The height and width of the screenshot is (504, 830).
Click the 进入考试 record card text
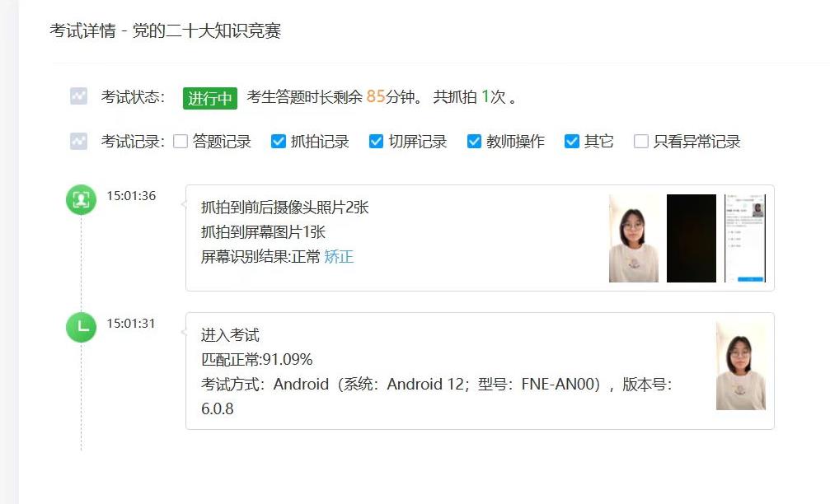tap(230, 335)
